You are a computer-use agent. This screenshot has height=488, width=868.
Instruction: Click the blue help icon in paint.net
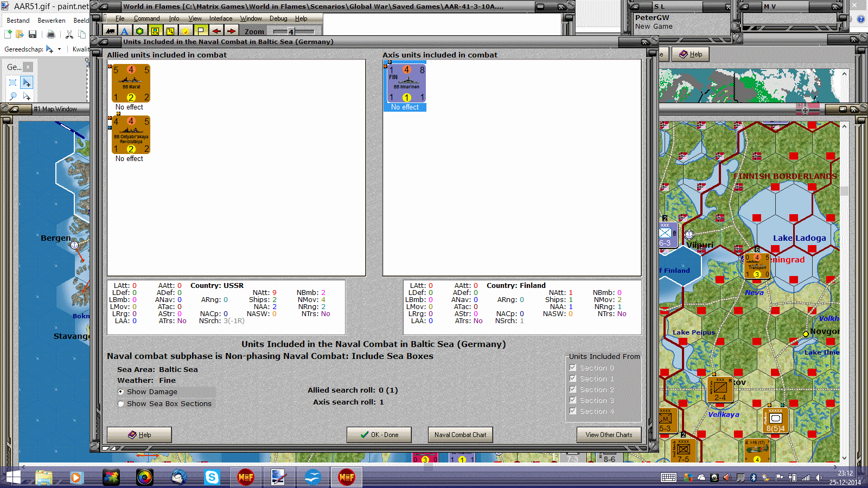tap(861, 20)
